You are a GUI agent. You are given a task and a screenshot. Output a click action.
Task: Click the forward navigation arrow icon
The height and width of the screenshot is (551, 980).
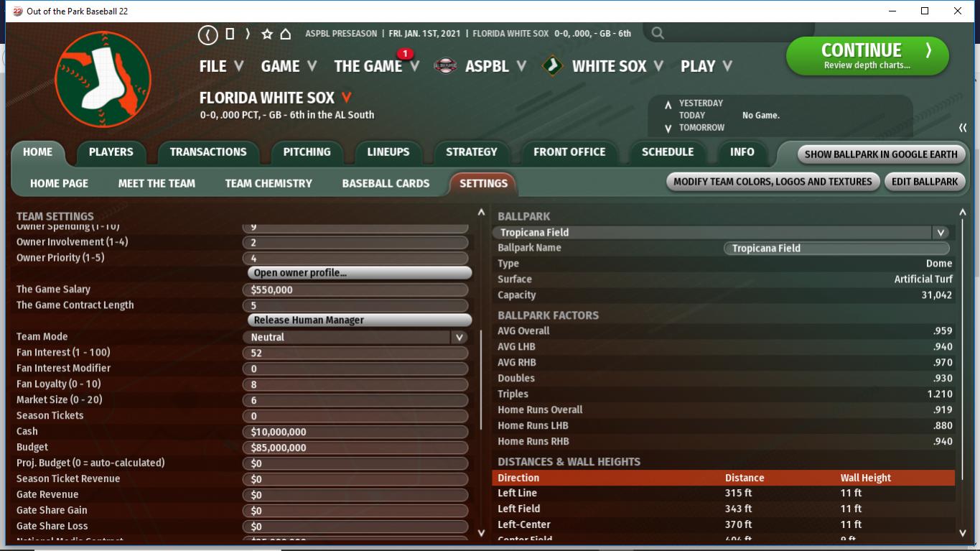[248, 34]
